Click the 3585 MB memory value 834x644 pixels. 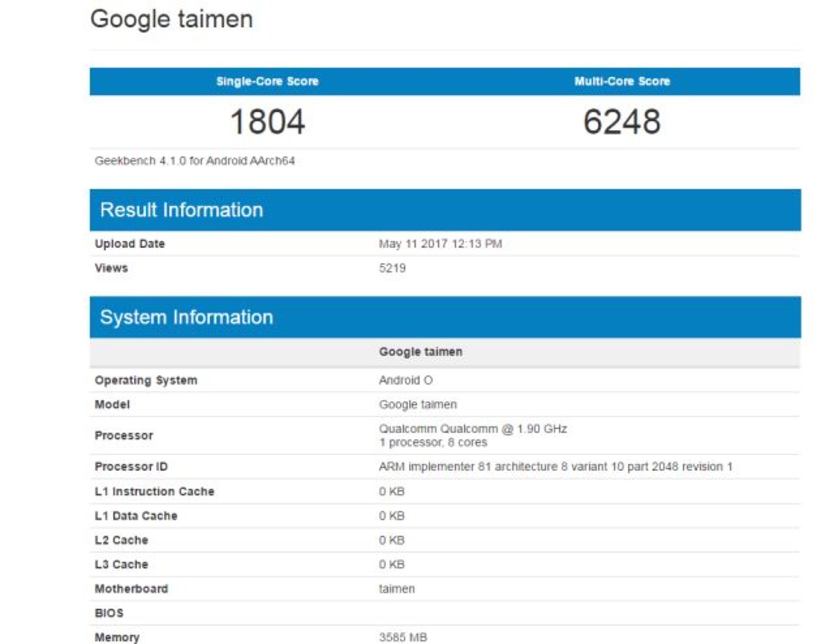pyautogui.click(x=403, y=637)
